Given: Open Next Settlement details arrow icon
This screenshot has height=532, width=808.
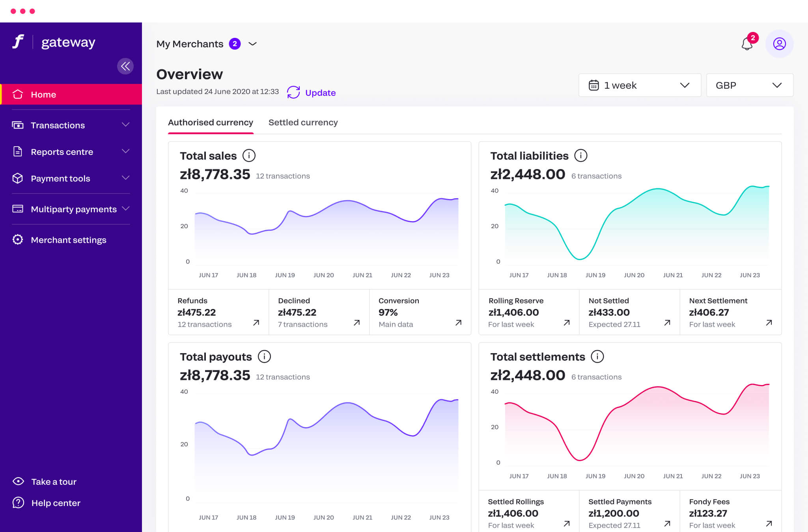Looking at the screenshot, I should (x=769, y=323).
